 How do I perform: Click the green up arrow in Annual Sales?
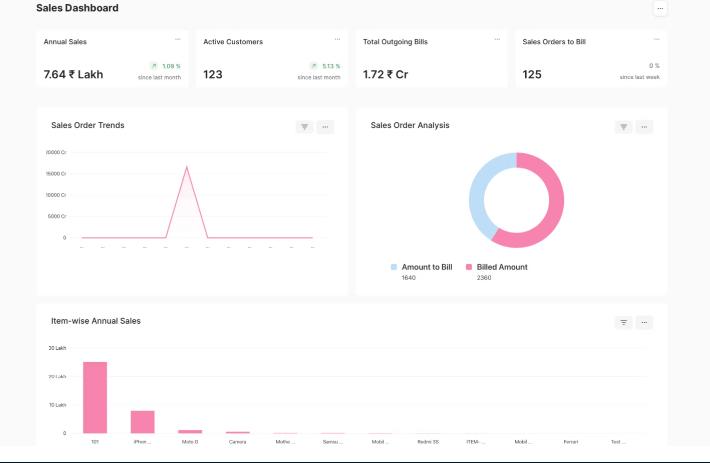(x=154, y=66)
